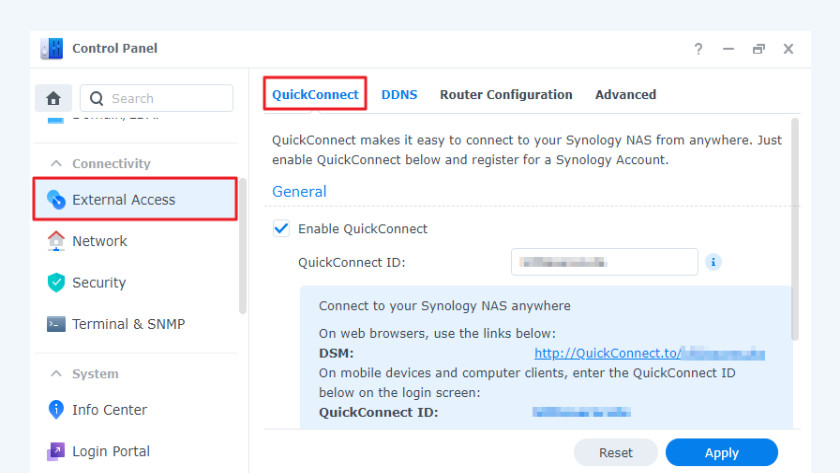Click the Home icon button
The image size is (840, 473).
(x=53, y=98)
